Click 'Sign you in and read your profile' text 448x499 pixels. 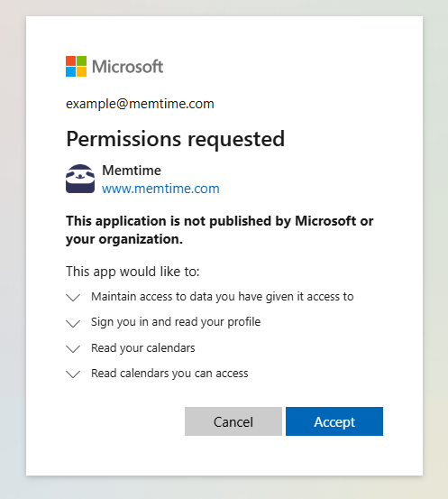176,322
